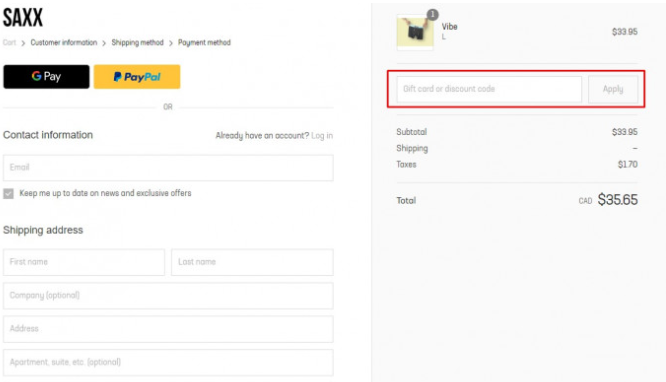The width and height of the screenshot is (666, 382).
Task: Click the SAXX store logo
Action: (x=23, y=18)
